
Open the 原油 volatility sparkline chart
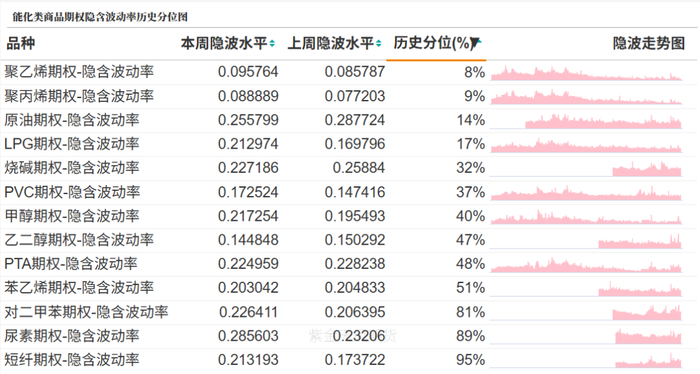pos(586,121)
